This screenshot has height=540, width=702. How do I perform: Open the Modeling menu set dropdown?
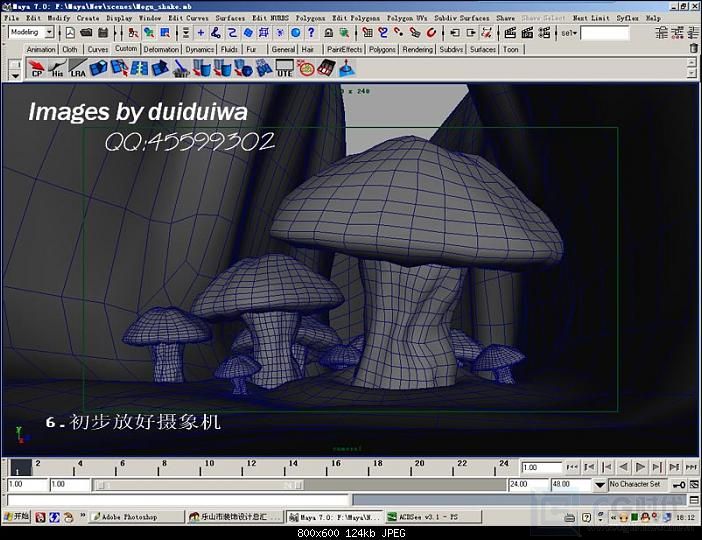point(49,32)
